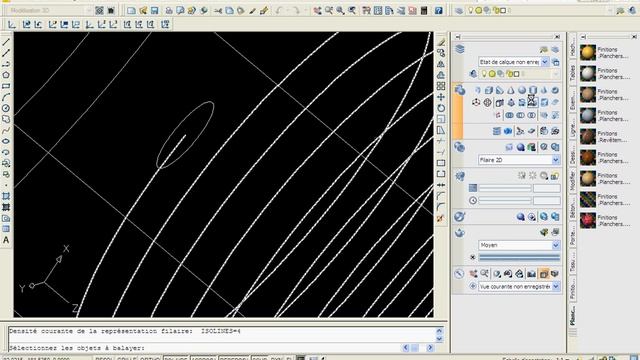The width and height of the screenshot is (640, 360).
Task: Click the Zoom Window magnifier icon
Action: 340,11
